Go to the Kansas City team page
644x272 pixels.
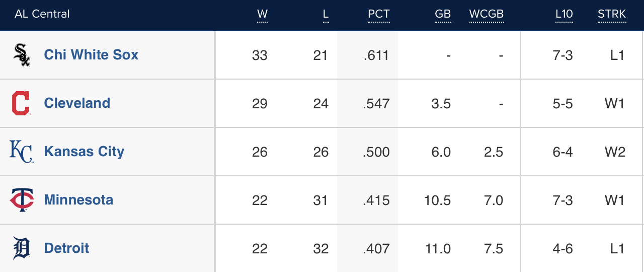(84, 152)
